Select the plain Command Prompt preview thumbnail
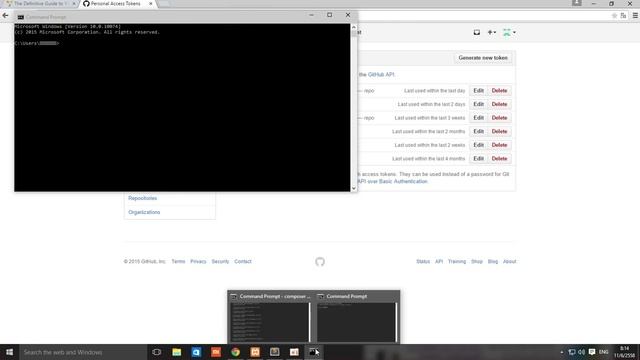 click(356, 318)
